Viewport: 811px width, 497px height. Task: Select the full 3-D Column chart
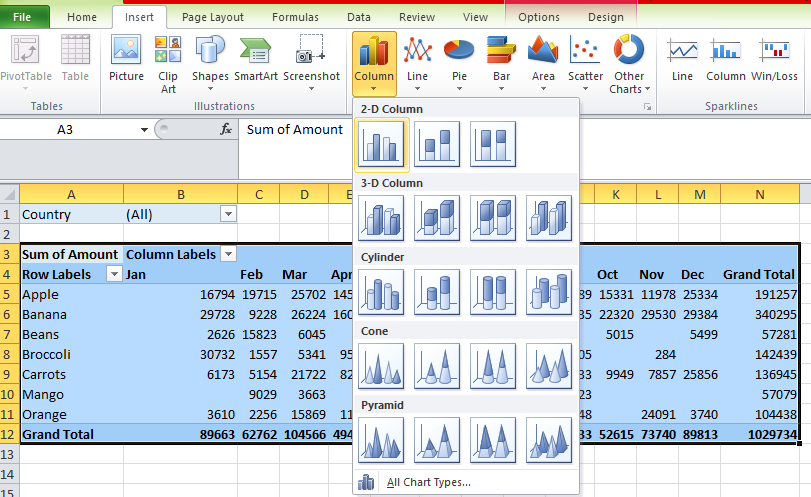(x=549, y=218)
